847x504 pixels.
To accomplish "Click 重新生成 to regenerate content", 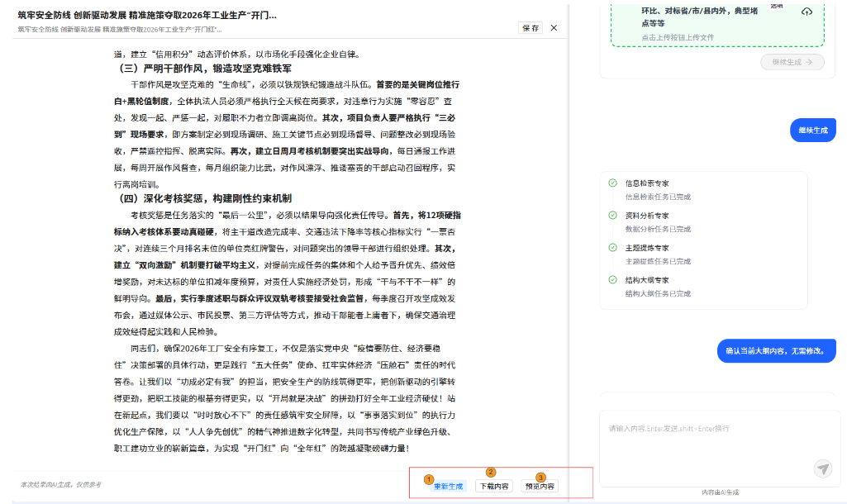I will 449,487.
